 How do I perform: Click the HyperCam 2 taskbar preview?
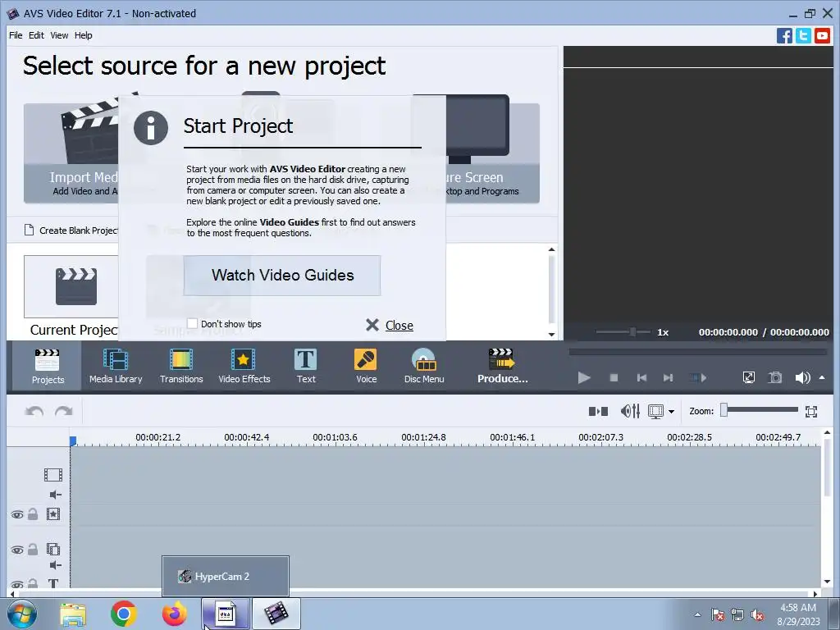coord(226,577)
